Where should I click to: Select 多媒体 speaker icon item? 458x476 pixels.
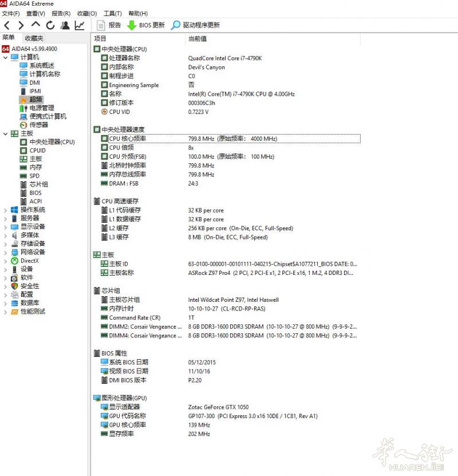pyautogui.click(x=25, y=235)
